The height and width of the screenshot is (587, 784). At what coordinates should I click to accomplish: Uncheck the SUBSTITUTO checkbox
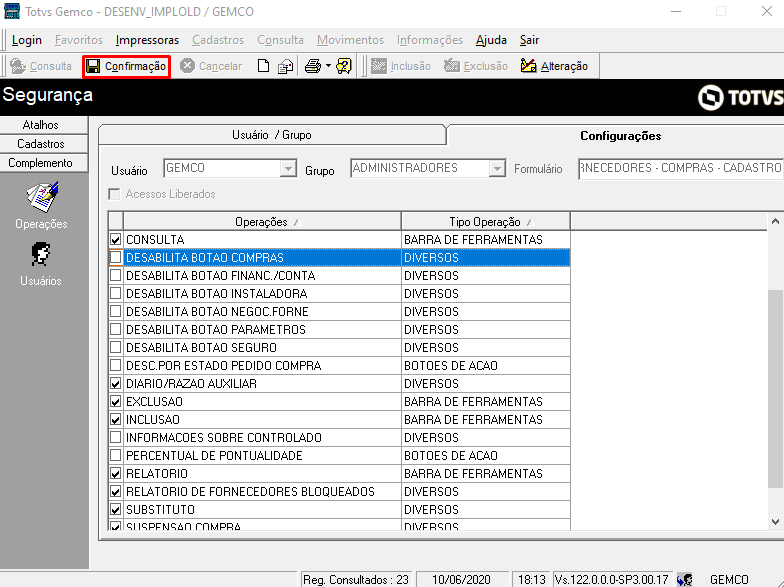[116, 510]
